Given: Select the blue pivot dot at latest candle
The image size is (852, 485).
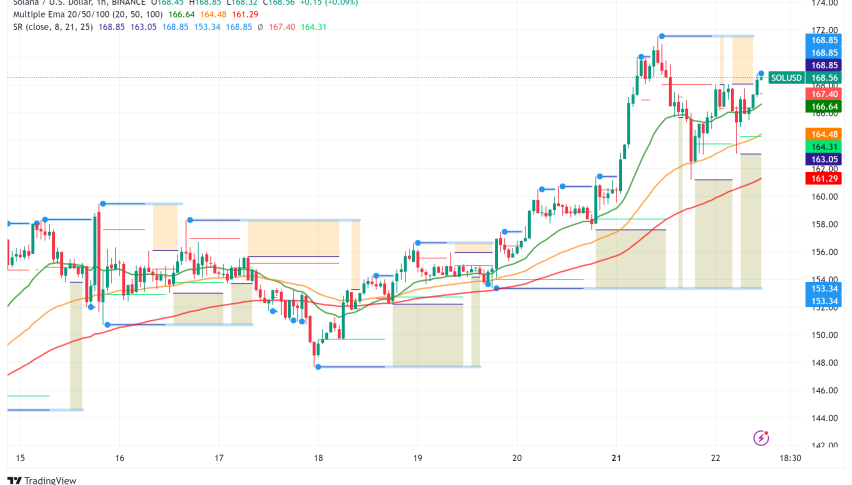Looking at the screenshot, I should tap(761, 73).
